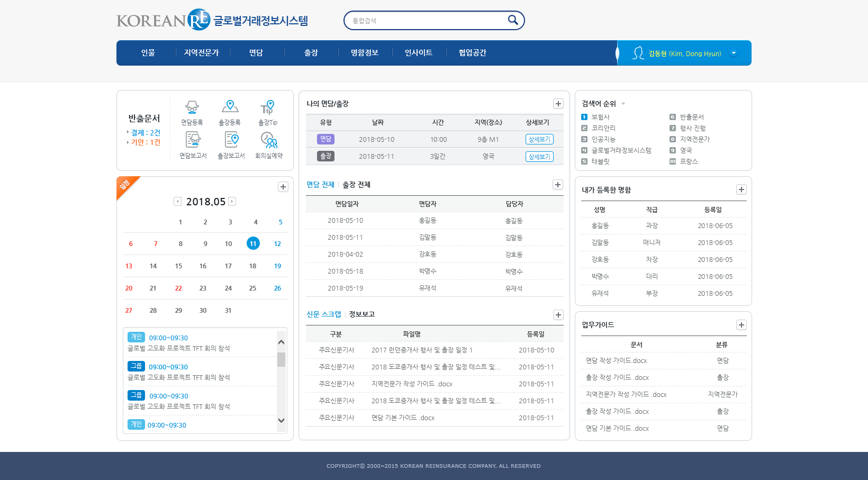Open the 명함정보 menu
Image resolution: width=868 pixels, height=480 pixels.
pos(365,52)
